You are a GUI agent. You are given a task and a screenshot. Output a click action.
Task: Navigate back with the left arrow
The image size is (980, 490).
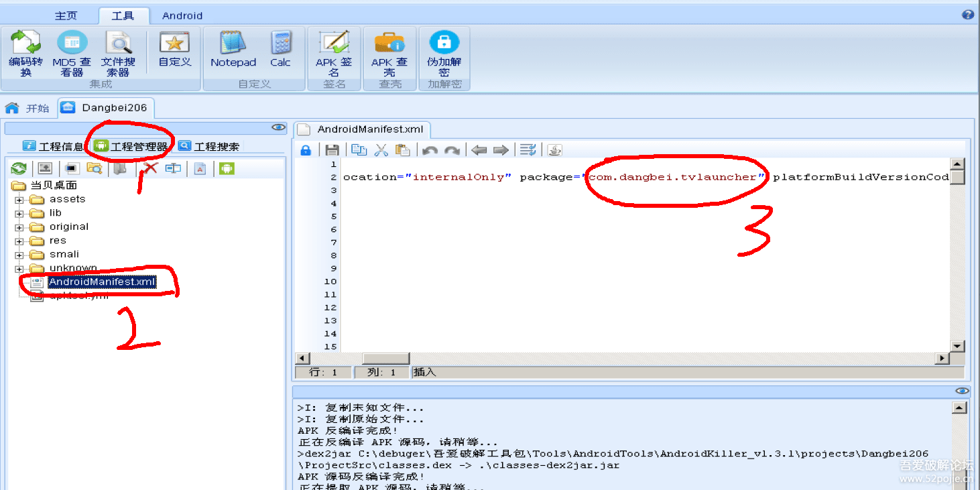click(x=479, y=150)
